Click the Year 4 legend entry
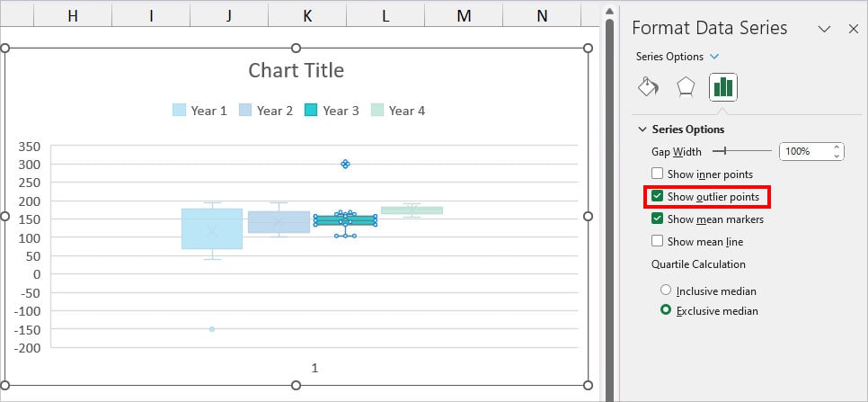This screenshot has width=868, height=402. pyautogui.click(x=398, y=111)
